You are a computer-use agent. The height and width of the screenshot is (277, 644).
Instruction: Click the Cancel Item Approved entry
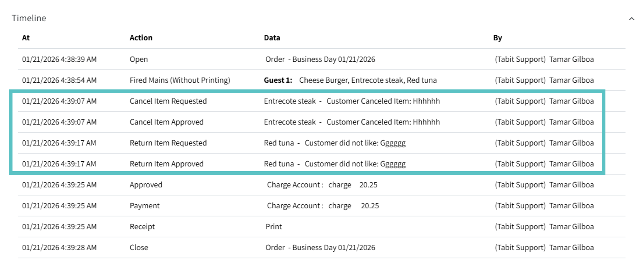[x=166, y=122]
